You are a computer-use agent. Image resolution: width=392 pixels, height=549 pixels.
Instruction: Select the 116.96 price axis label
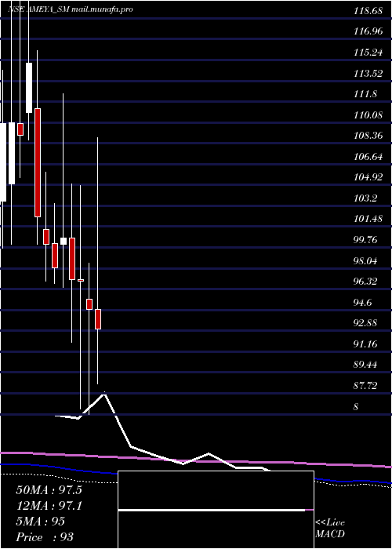(x=368, y=31)
